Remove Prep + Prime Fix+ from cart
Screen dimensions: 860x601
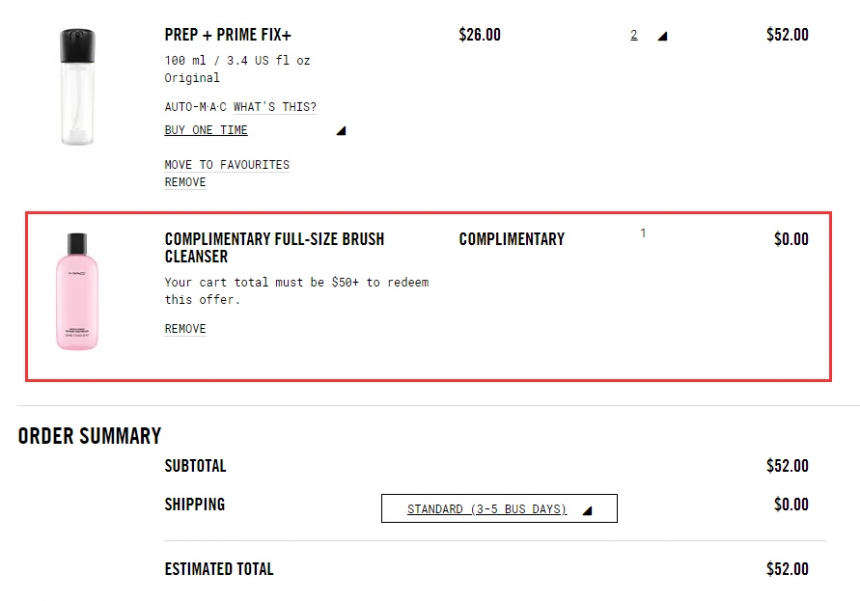click(x=185, y=183)
